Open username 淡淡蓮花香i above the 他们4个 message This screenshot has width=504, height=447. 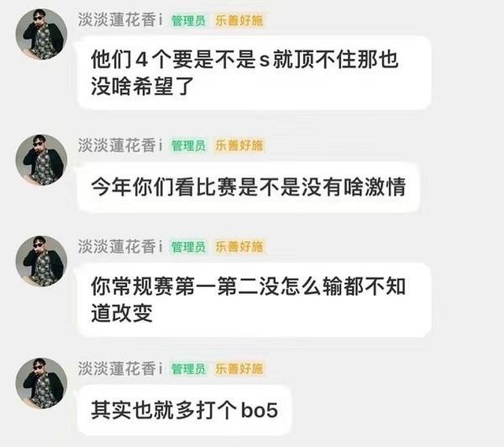120,20
